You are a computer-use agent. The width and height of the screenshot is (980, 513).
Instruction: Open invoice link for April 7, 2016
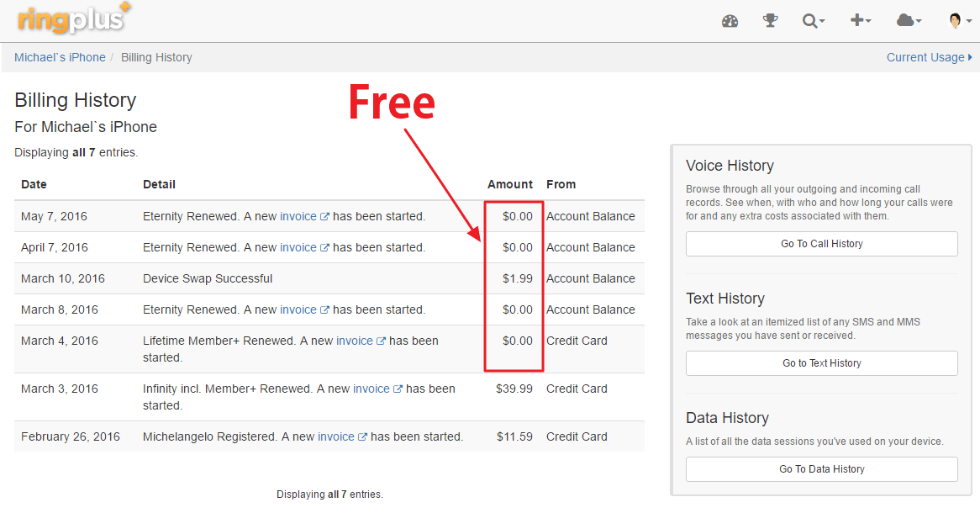tap(298, 247)
